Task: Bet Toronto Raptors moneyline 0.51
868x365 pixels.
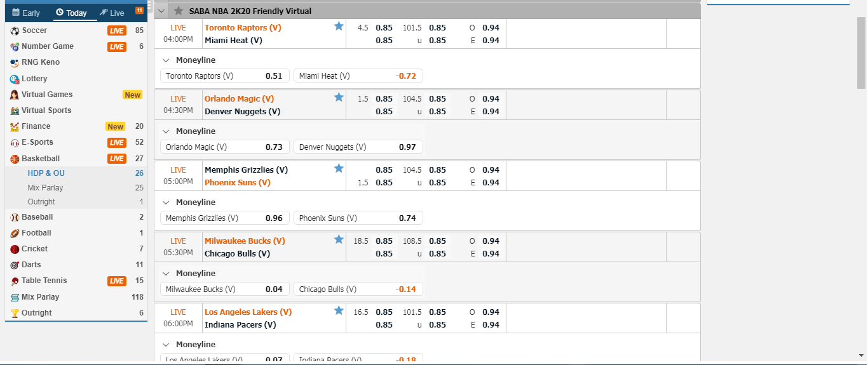Action: pos(224,76)
